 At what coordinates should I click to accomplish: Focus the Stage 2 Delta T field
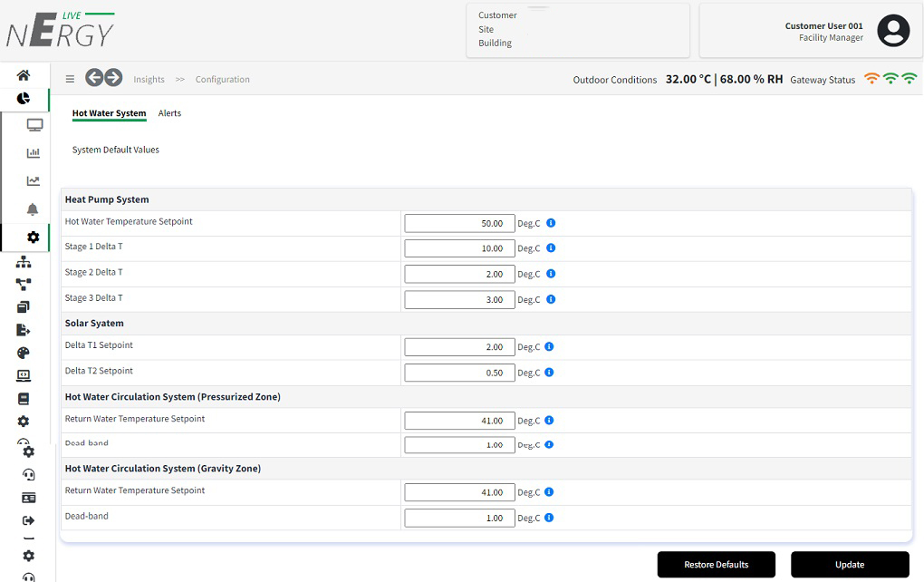(x=459, y=274)
